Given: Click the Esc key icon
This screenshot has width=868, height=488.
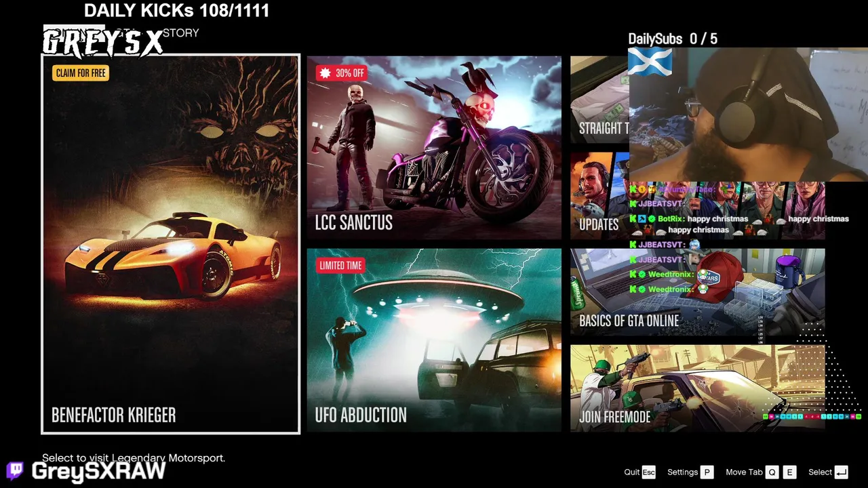Looking at the screenshot, I should pos(649,472).
